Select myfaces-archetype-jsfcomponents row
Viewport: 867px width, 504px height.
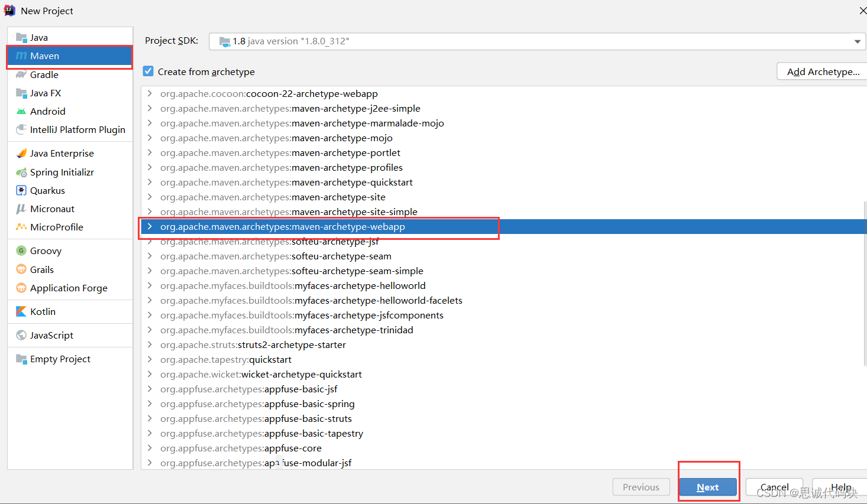[x=504, y=315]
